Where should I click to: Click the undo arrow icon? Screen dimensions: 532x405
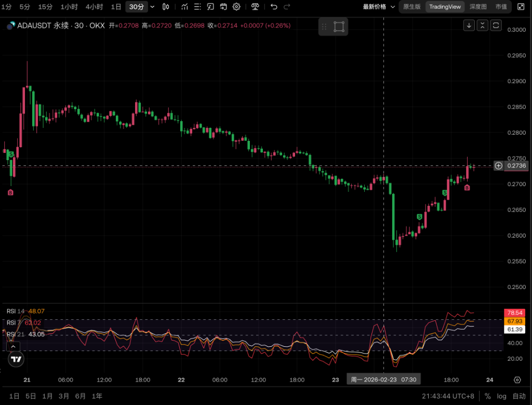coord(274,7)
